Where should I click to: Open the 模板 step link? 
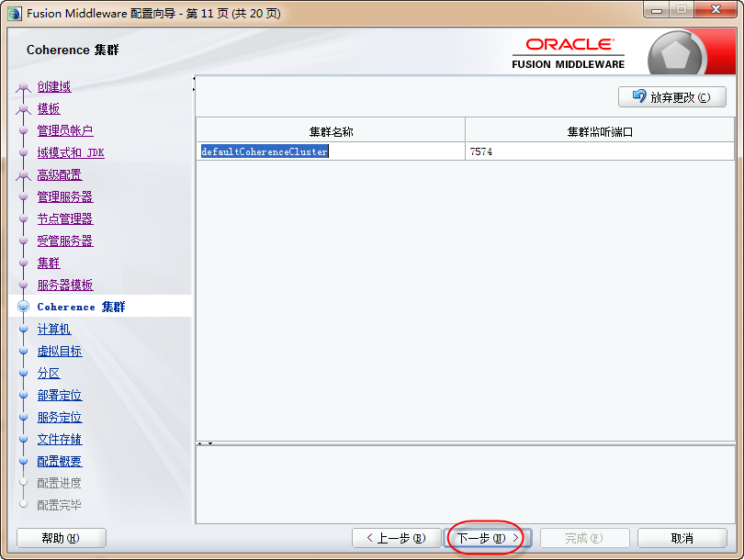click(x=49, y=108)
